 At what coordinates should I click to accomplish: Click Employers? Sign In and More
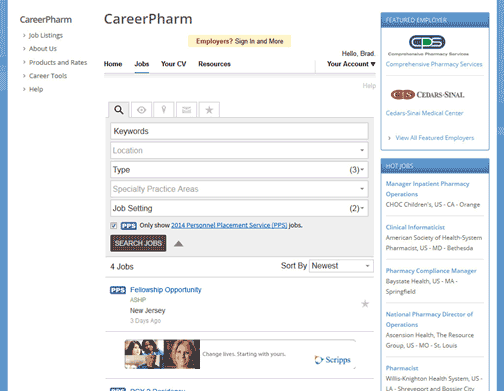[x=240, y=41]
